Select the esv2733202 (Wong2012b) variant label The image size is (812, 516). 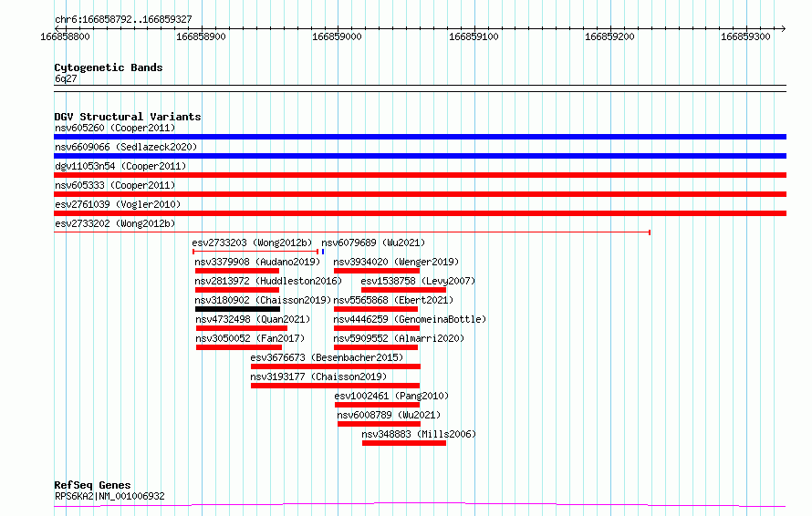click(x=115, y=223)
